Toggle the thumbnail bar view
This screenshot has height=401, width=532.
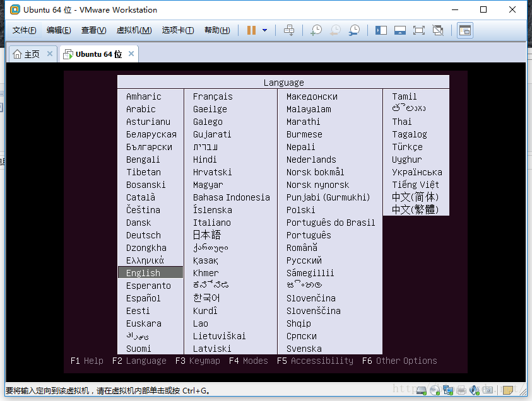400,30
